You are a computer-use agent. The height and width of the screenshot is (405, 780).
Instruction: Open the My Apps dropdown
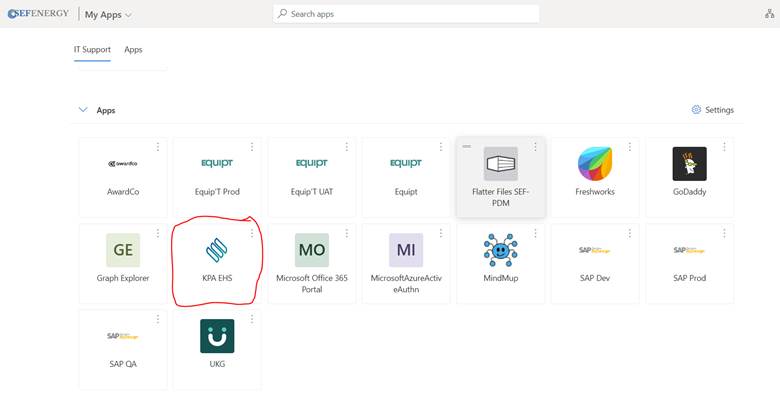(x=108, y=14)
